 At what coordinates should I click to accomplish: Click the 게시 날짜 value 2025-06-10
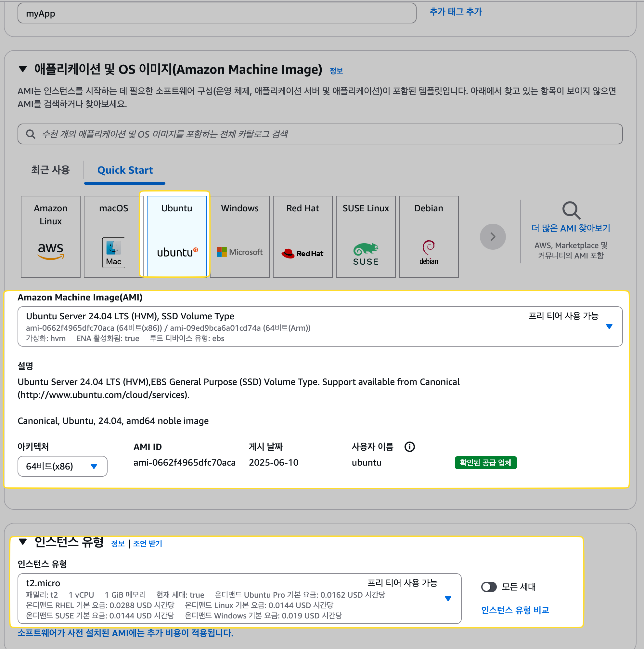pos(274,463)
